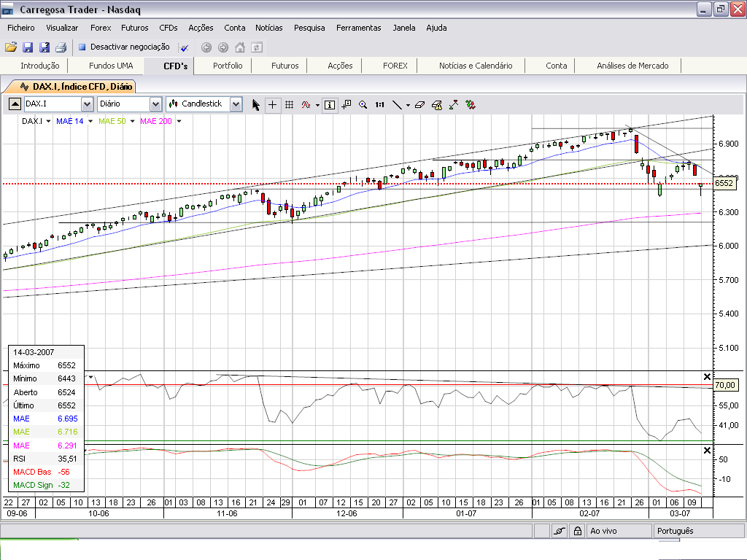This screenshot has height=560, width=747.
Task: Open the Ferramentas menu
Action: 359,28
